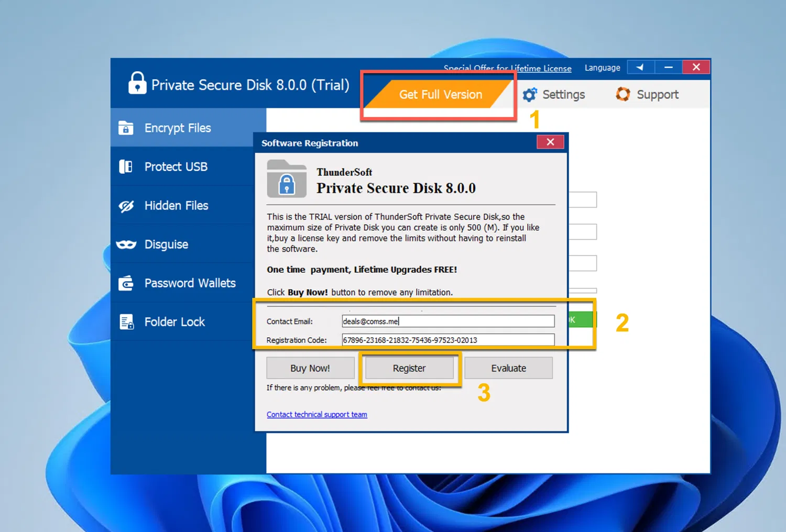Minimize the Private Secure Disk window
The image size is (786, 532).
coord(669,67)
